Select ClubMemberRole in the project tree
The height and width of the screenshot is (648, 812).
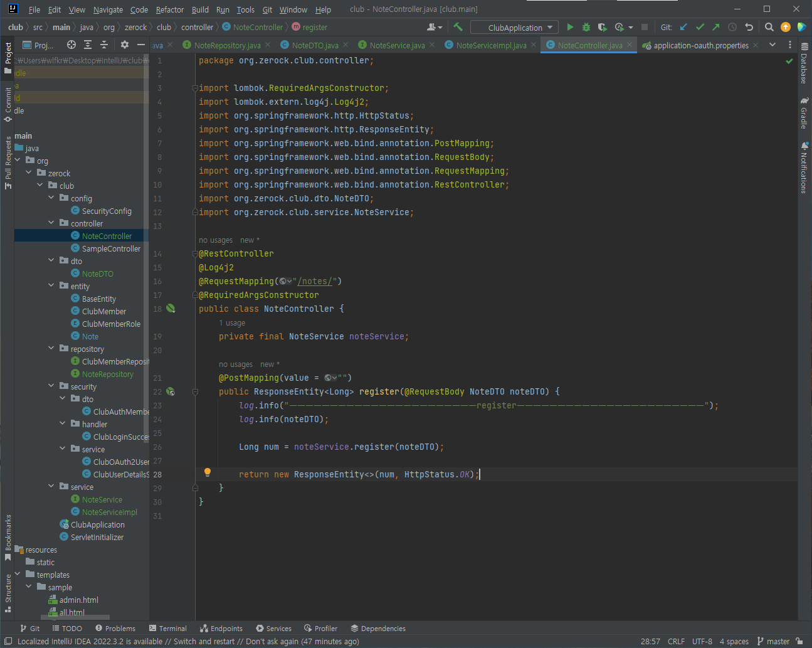point(111,324)
